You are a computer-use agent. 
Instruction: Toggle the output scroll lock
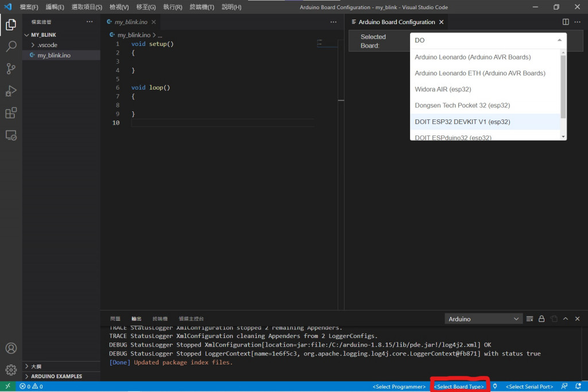point(541,319)
